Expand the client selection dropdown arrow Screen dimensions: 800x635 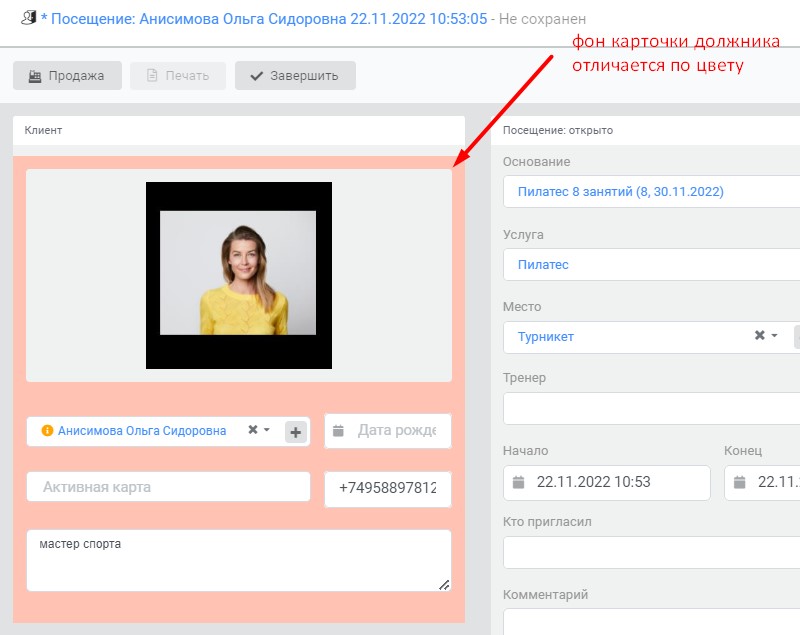[267, 429]
